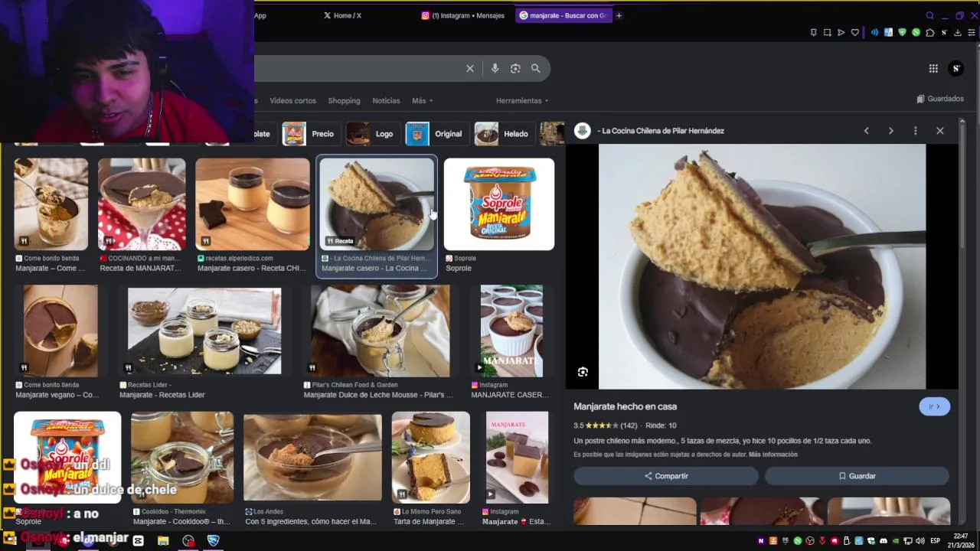This screenshot has height=551, width=980.
Task: Expand the Más dropdown
Action: click(x=423, y=101)
